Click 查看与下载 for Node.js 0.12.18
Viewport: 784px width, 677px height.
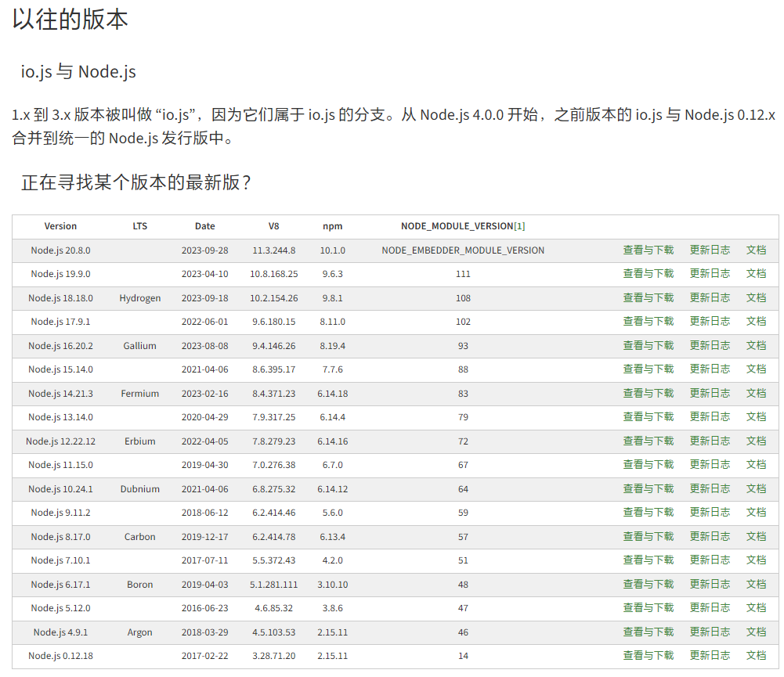pos(648,655)
